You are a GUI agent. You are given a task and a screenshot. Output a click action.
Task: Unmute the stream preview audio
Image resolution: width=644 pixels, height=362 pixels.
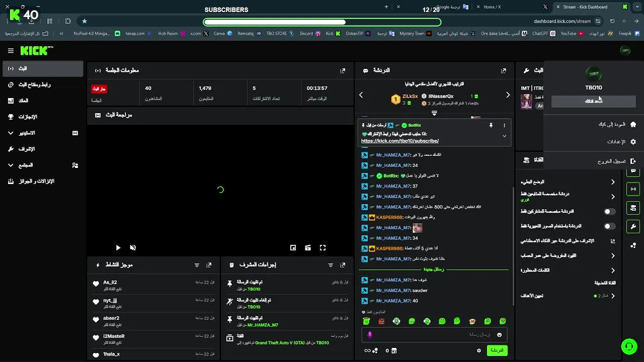coord(133,247)
